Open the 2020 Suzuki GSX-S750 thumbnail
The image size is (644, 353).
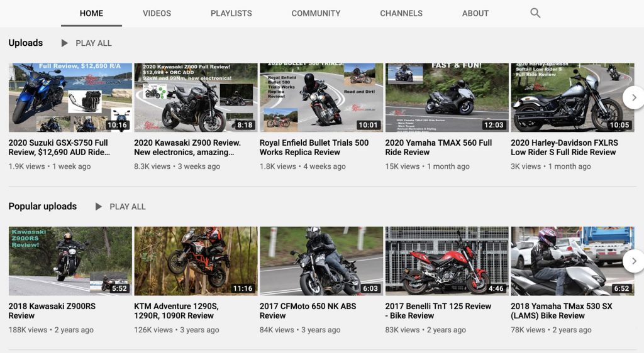click(70, 97)
